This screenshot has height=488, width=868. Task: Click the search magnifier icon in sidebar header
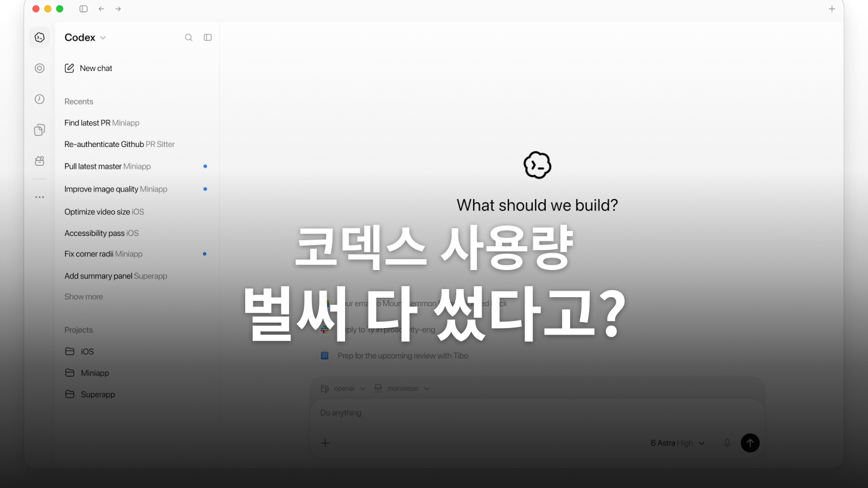pyautogui.click(x=189, y=37)
